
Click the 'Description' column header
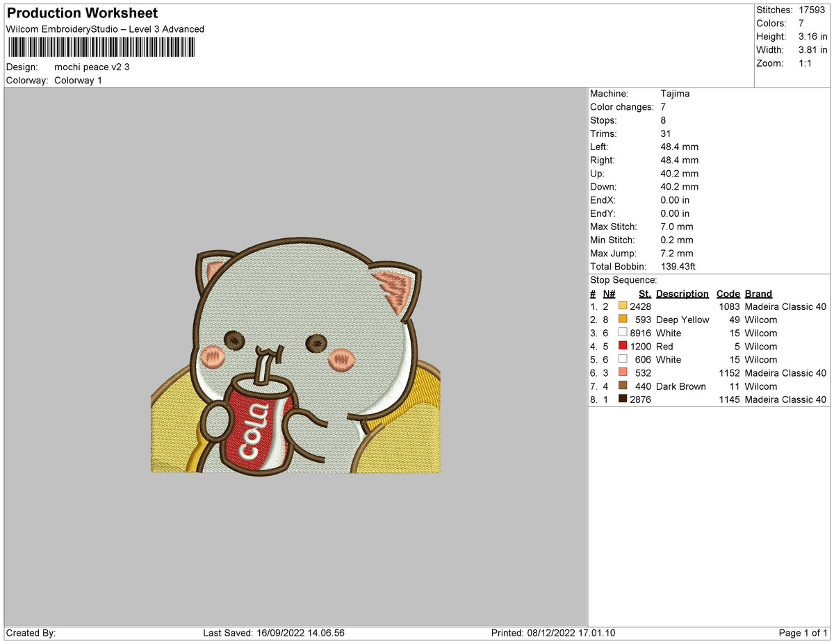(682, 294)
